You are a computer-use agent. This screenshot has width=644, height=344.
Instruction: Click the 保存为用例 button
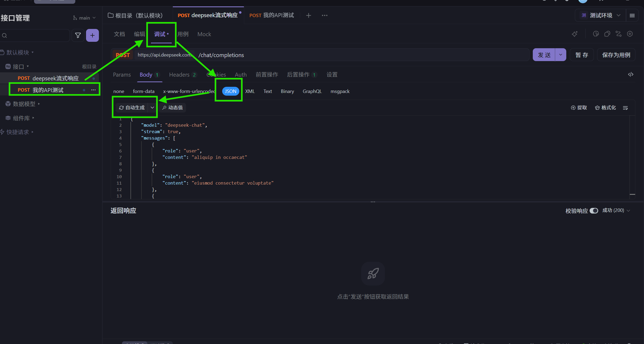tap(616, 55)
